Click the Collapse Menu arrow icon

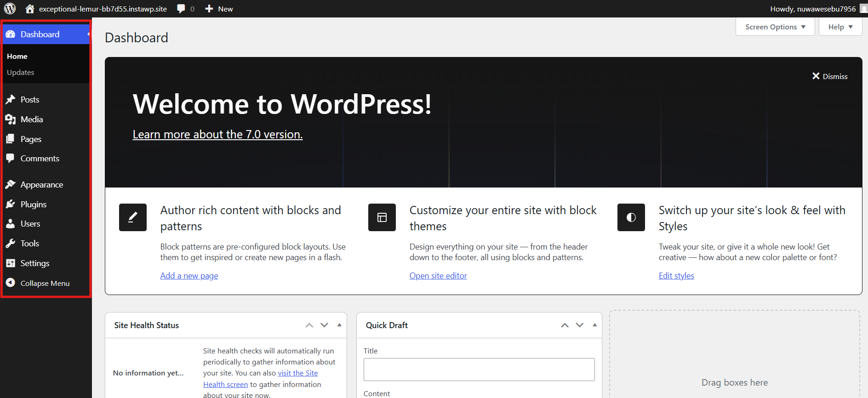click(x=11, y=283)
